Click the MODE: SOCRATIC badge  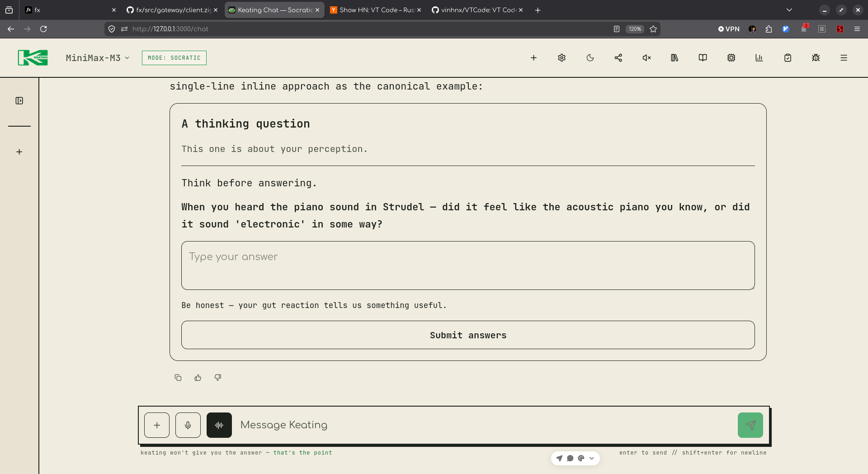pyautogui.click(x=174, y=58)
